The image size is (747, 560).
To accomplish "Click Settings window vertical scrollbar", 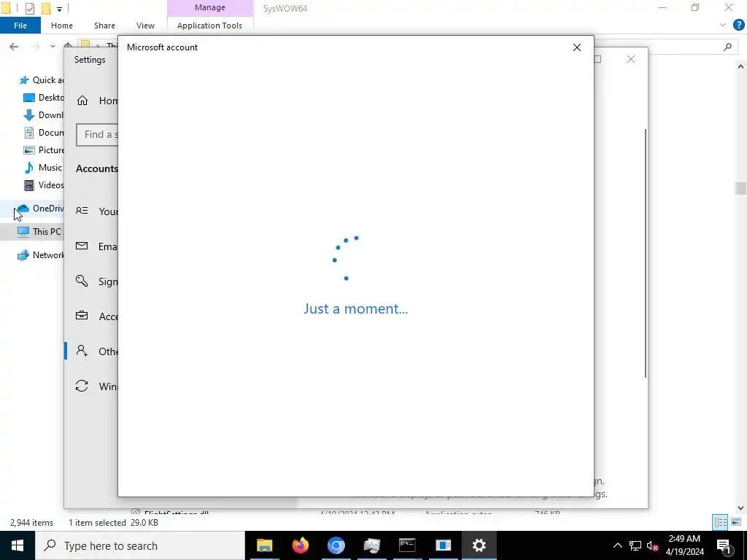I will (646, 253).
